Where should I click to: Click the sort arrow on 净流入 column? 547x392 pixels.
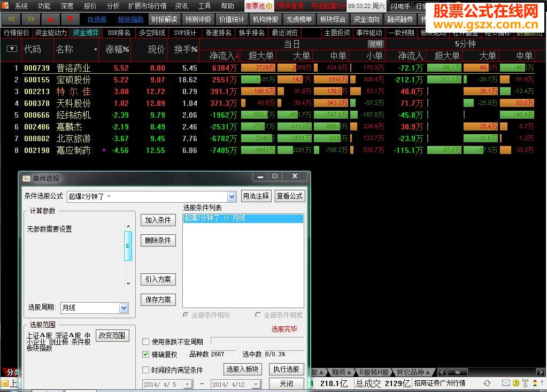[237, 56]
